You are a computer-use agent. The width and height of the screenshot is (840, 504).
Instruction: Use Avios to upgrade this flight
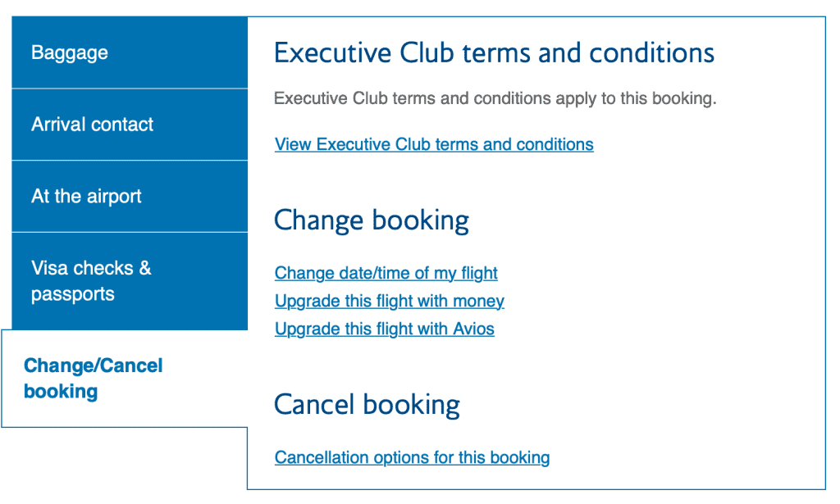click(x=384, y=329)
